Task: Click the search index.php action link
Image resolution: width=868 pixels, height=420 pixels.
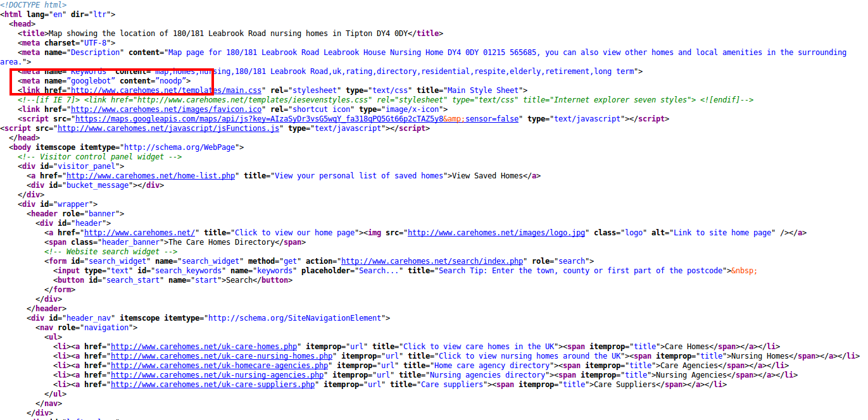Action: tap(432, 261)
